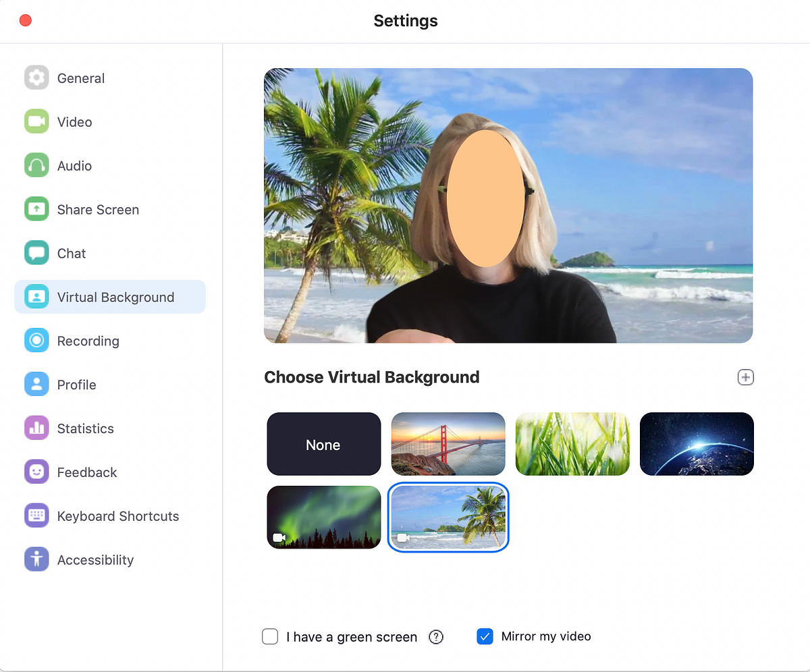This screenshot has height=672, width=810.
Task: Choose the Earth from space background
Action: pyautogui.click(x=697, y=444)
